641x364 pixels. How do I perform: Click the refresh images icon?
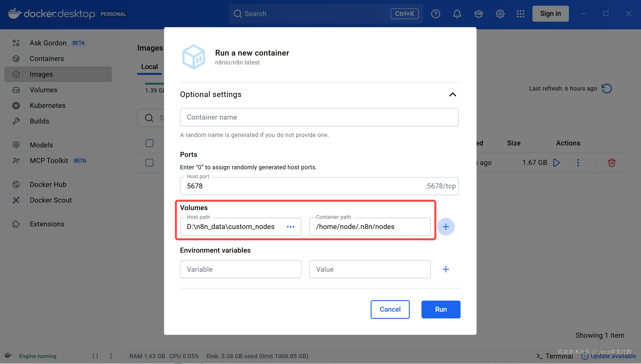click(606, 89)
